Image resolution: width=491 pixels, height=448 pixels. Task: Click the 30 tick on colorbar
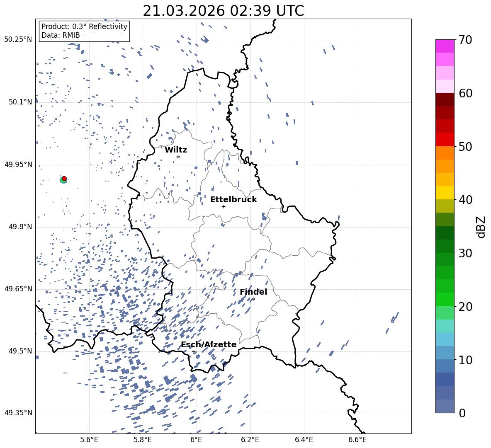point(465,253)
